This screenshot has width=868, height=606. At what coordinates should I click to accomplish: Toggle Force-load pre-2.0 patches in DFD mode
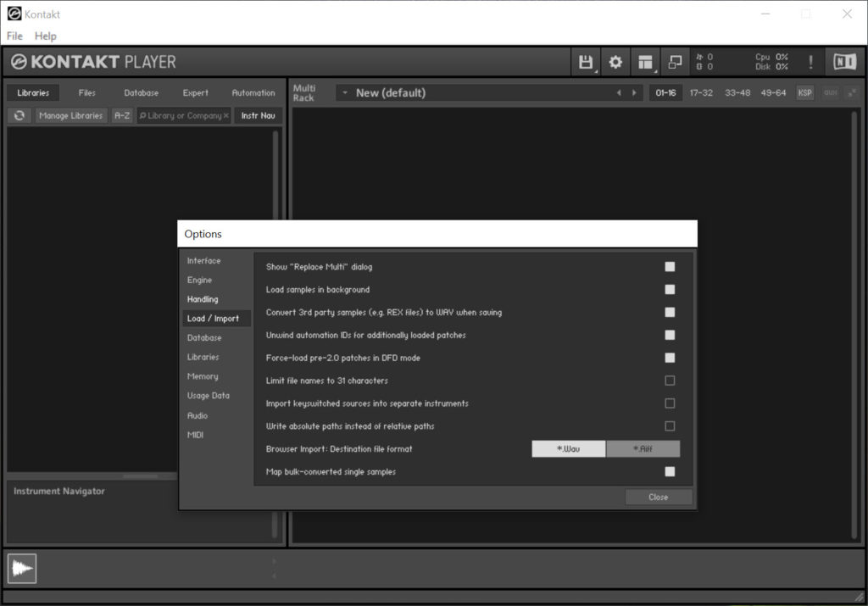670,358
